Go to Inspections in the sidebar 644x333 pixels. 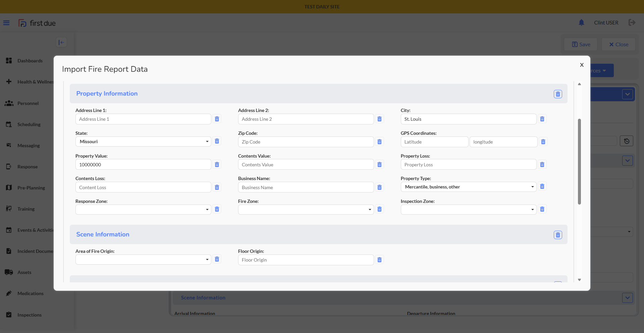tap(30, 315)
